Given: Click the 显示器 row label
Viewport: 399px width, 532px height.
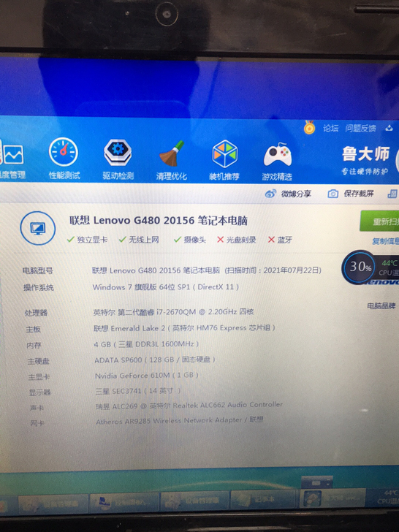Looking at the screenshot, I should (x=39, y=392).
